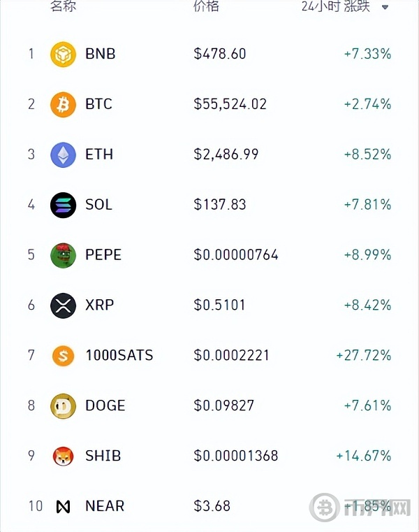Open the 1000SATS name link
Image resolution: width=419 pixels, height=532 pixels.
pyautogui.click(x=119, y=356)
